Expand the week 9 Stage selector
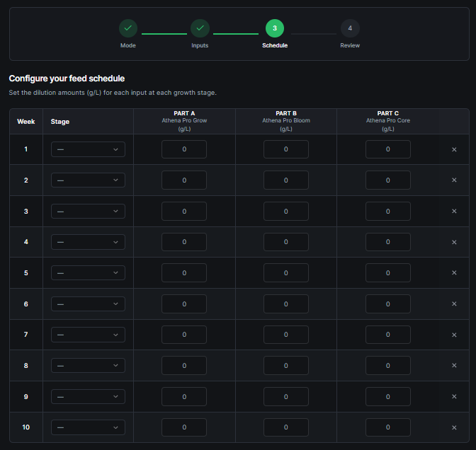Image resolution: width=476 pixels, height=450 pixels. [x=88, y=397]
